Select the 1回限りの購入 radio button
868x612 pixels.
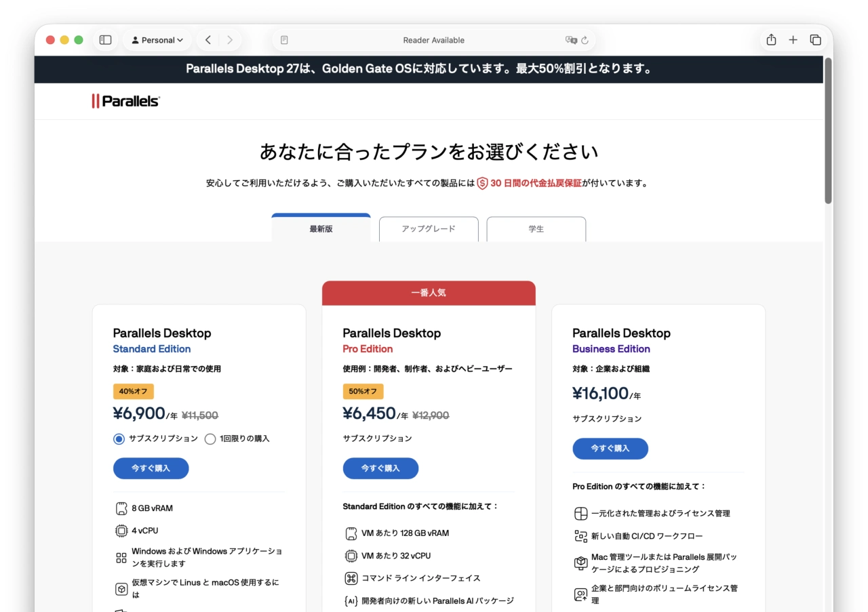(x=210, y=439)
